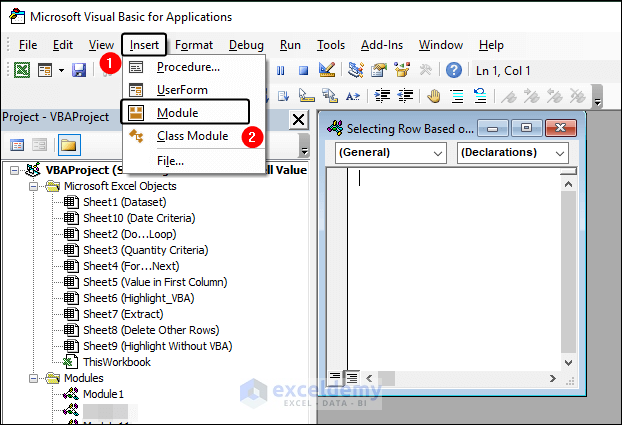Screen dimensions: 622x425
Task: Toggle Design Mode with the ruler icon
Action: click(x=327, y=70)
